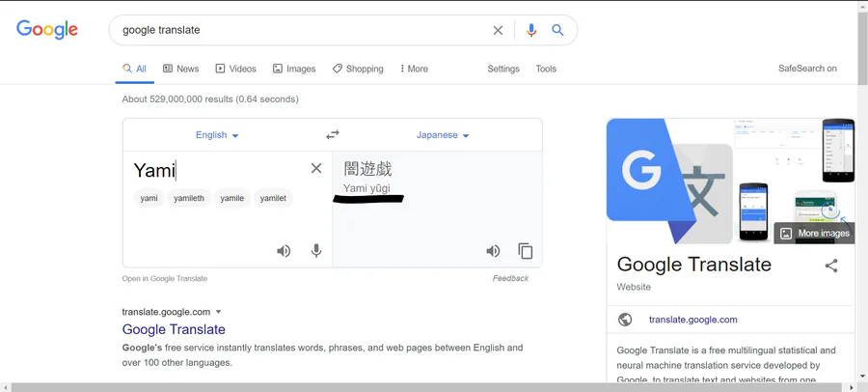
Task: Click the About 529,000,000 results text
Action: coord(210,99)
